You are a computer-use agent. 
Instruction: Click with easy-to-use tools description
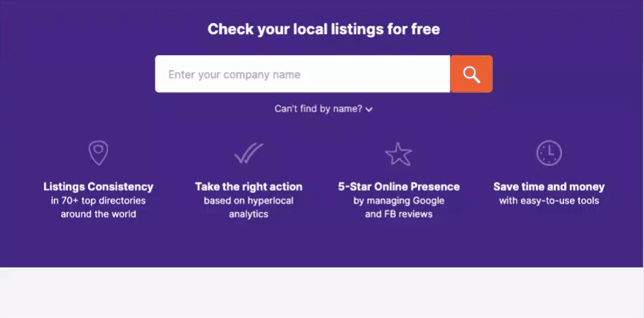click(549, 201)
